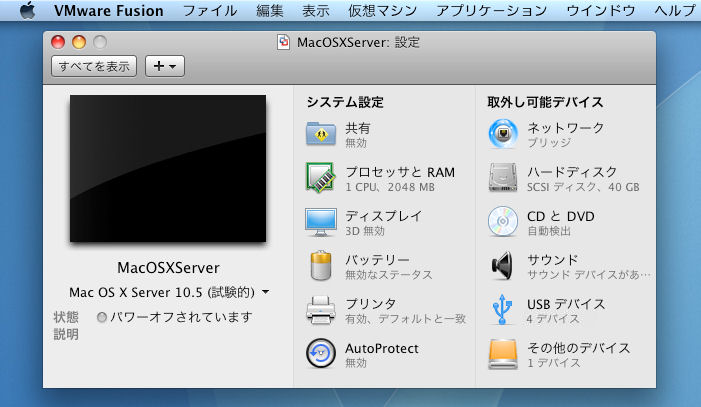This screenshot has height=407, width=701.
Task: Click the virtual machine black preview thumbnail
Action: pyautogui.click(x=167, y=168)
